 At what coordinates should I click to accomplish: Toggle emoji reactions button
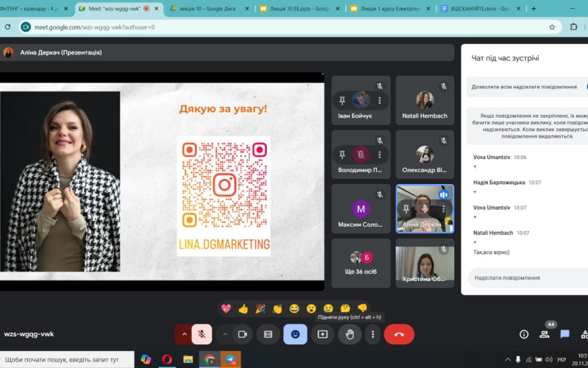pos(295,334)
